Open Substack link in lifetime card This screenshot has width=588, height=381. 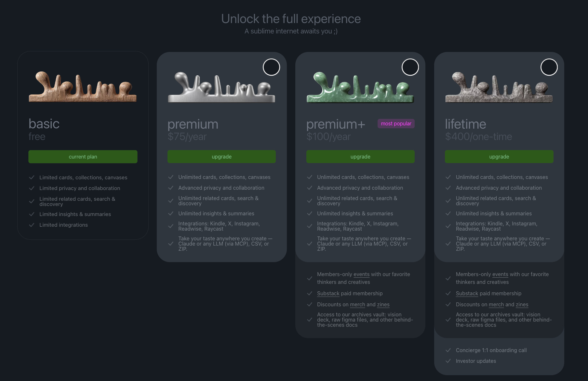coord(467,293)
